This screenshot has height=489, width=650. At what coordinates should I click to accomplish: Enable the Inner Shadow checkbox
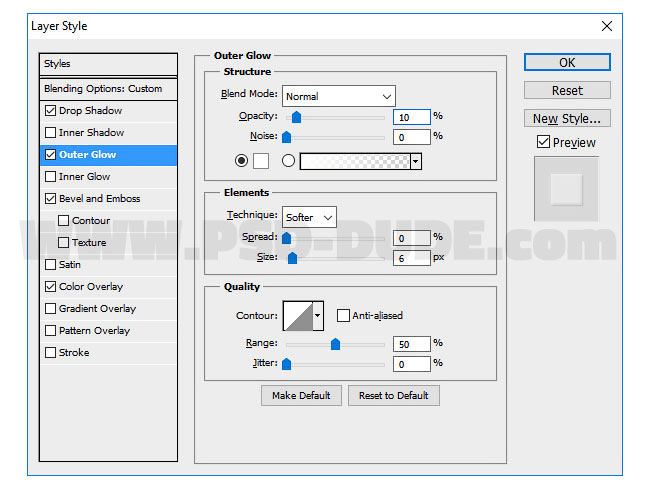tap(50, 133)
